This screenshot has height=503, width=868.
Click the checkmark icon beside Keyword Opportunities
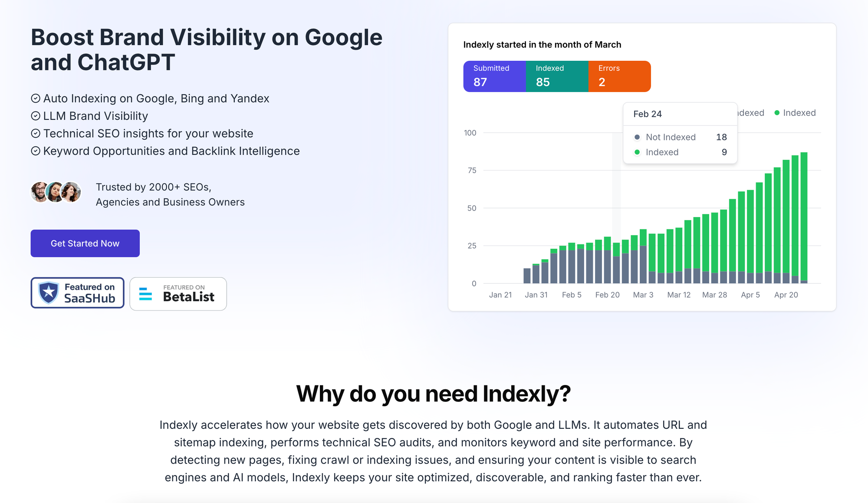36,151
